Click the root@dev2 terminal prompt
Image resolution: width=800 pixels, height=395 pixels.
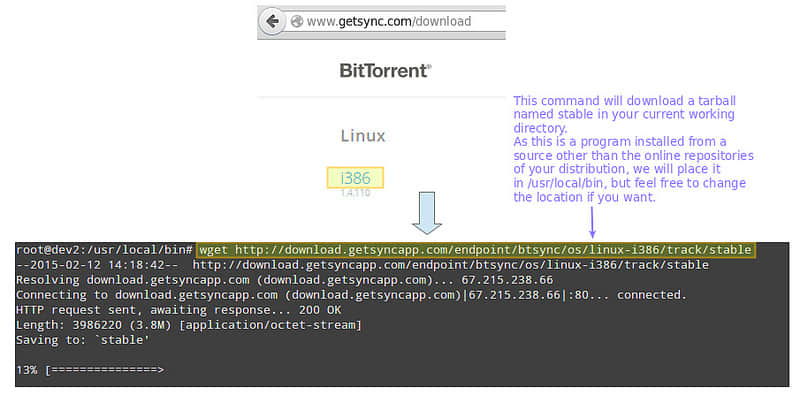coord(104,250)
